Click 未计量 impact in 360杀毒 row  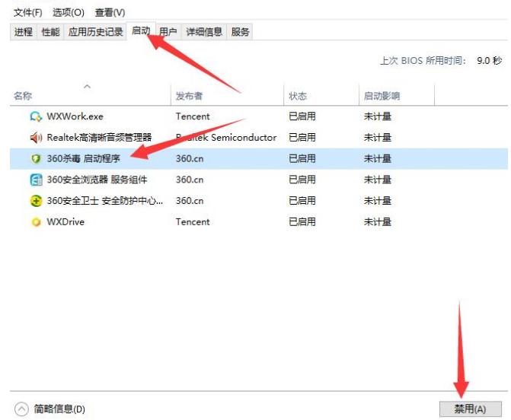point(378,158)
